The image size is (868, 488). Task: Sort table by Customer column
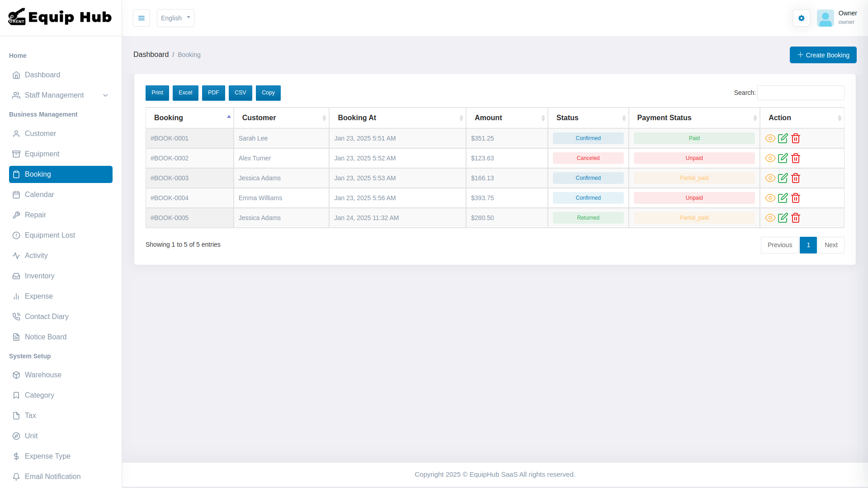[x=281, y=118]
